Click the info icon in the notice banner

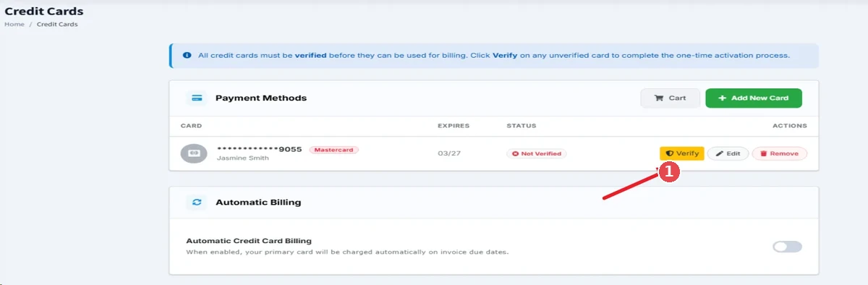tap(187, 55)
